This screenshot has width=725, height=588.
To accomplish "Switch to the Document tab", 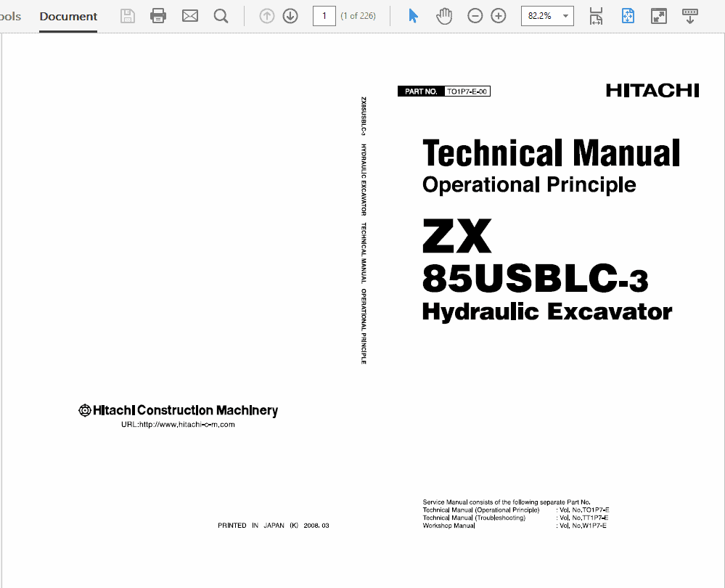I will tap(68, 16).
